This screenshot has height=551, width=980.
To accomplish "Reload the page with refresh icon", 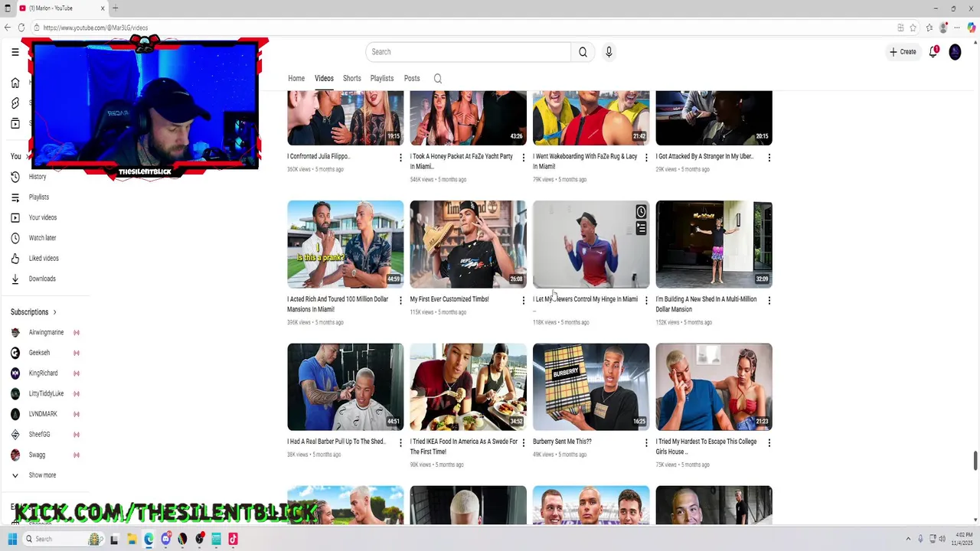I will (21, 28).
